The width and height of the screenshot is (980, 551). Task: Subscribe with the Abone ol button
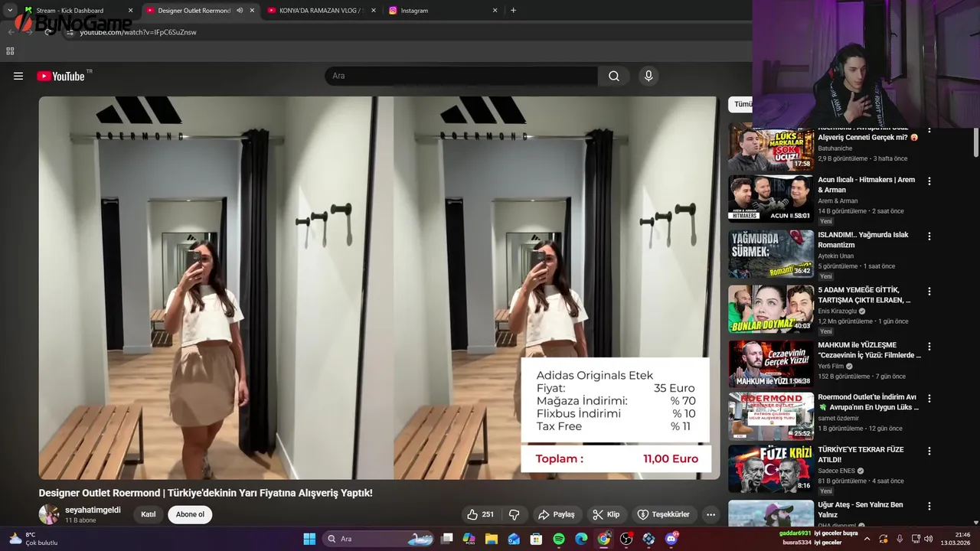(190, 514)
